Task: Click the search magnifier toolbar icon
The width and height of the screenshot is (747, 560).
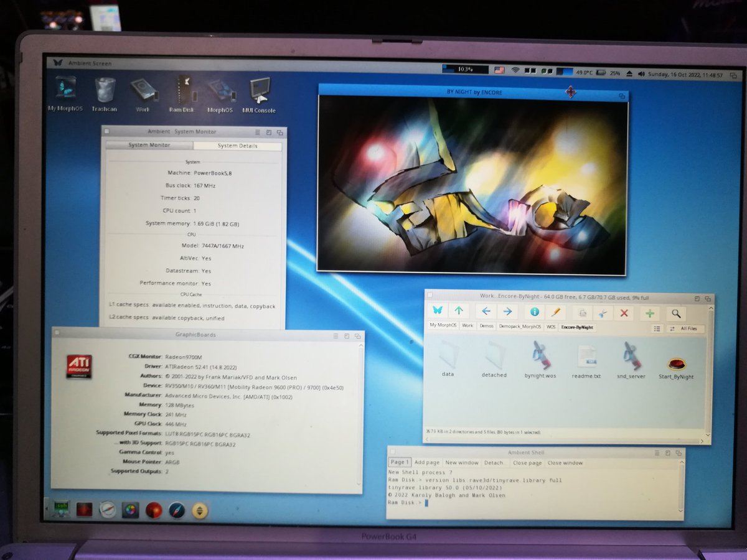Action: (676, 313)
